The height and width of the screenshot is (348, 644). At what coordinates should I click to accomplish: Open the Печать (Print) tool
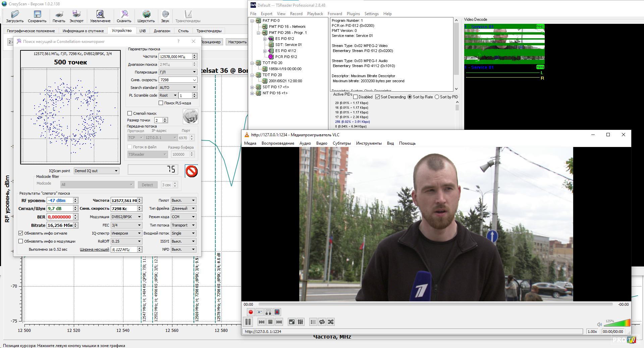[x=59, y=16]
